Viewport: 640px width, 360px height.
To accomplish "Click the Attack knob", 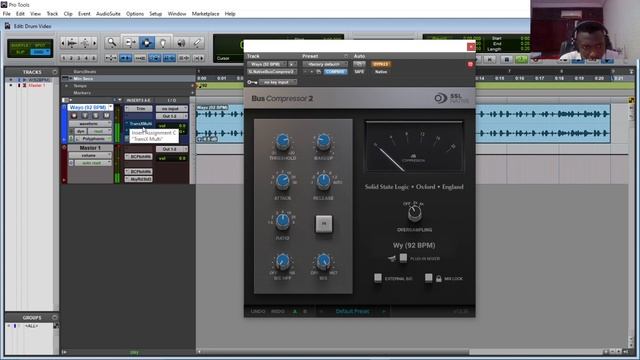I will [282, 182].
